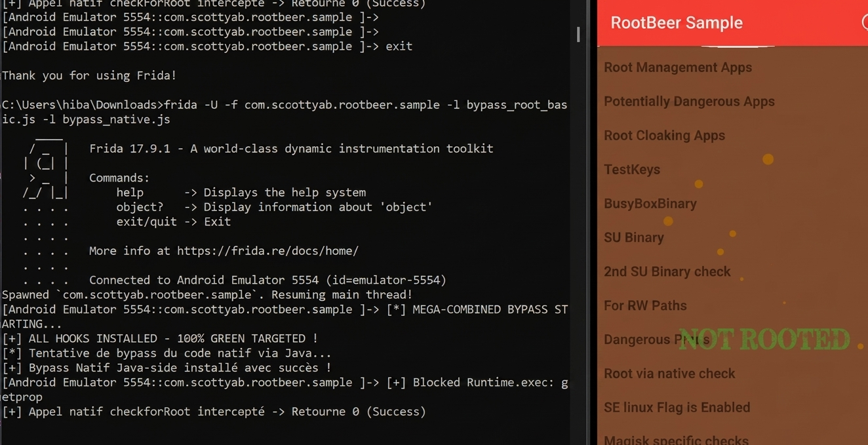The height and width of the screenshot is (445, 868).
Task: Select the For RW Paths entry
Action: (732, 306)
